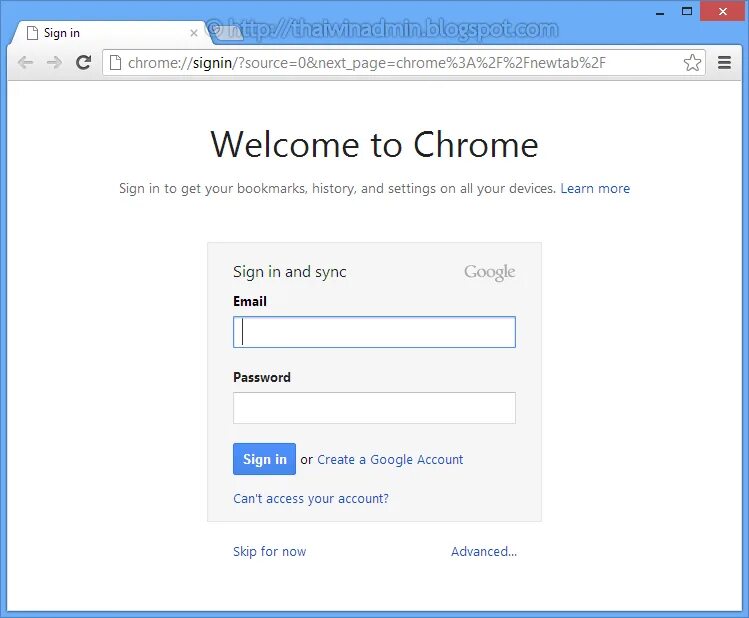The width and height of the screenshot is (749, 618).
Task: Choose Skip for now
Action: click(269, 551)
